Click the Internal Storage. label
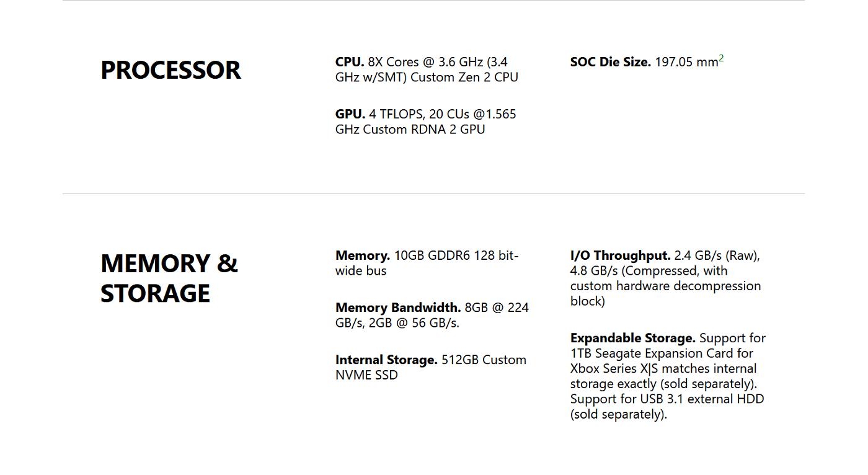The width and height of the screenshot is (868, 475). tap(387, 360)
